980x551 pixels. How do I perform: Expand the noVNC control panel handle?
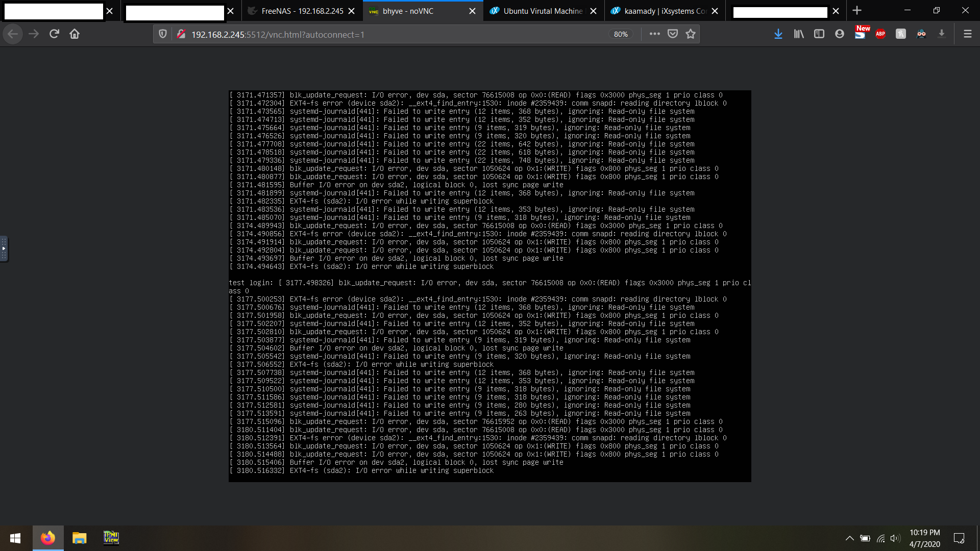[x=4, y=248]
